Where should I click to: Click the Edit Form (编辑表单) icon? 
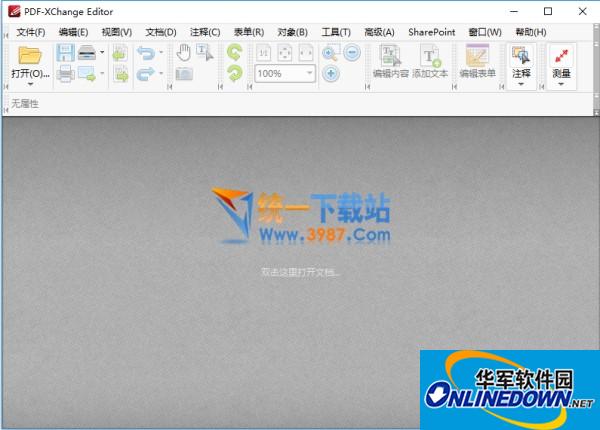477,62
